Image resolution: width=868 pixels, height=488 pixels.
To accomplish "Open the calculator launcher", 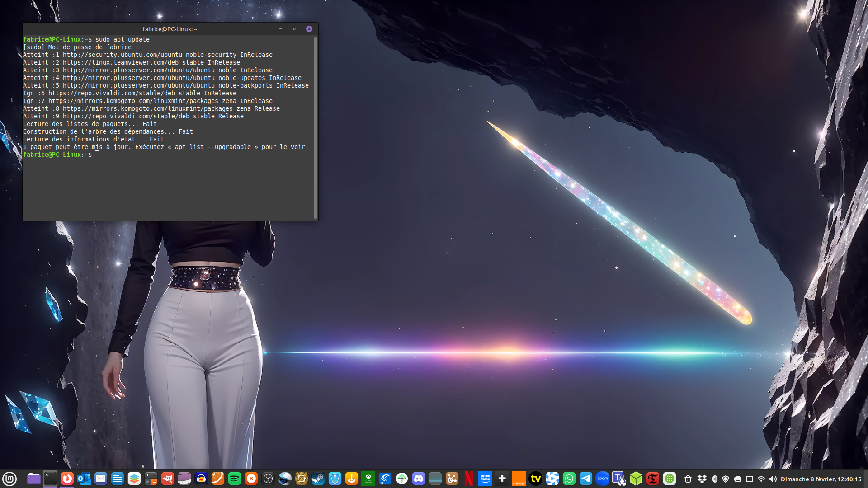I will point(151,479).
